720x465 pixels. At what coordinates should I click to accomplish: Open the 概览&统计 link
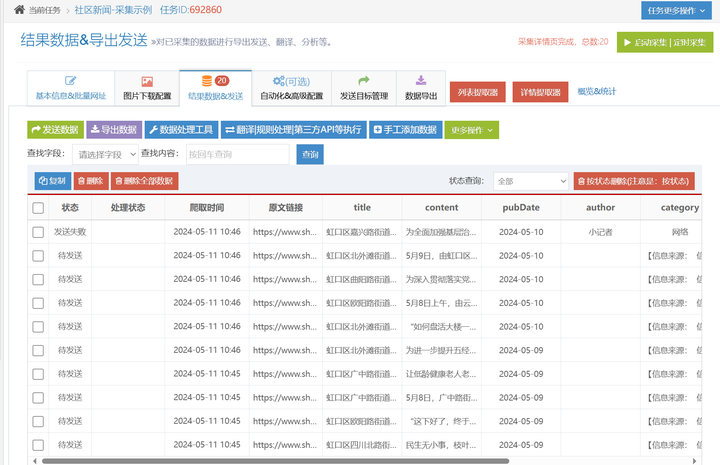tap(596, 91)
